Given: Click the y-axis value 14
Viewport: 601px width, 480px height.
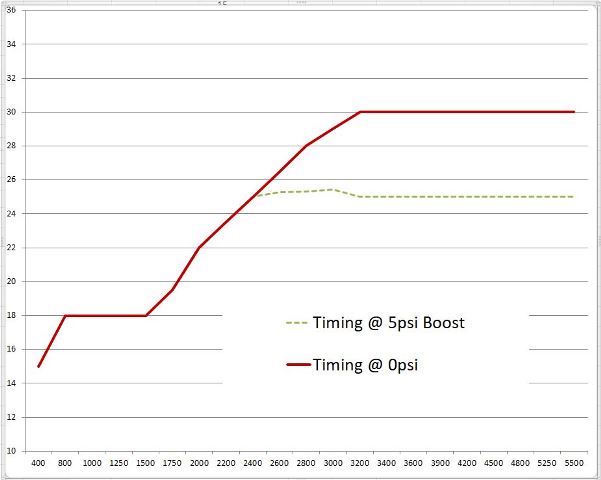Looking at the screenshot, I should pyautogui.click(x=11, y=383).
